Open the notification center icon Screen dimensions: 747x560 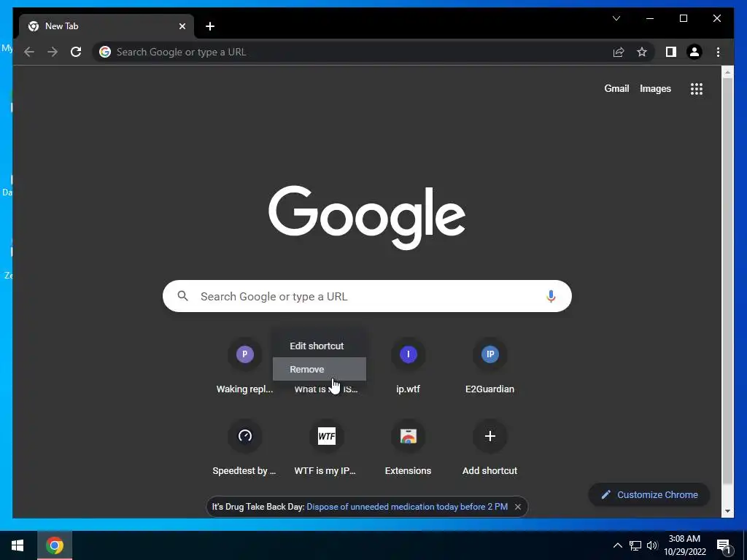[724, 545]
